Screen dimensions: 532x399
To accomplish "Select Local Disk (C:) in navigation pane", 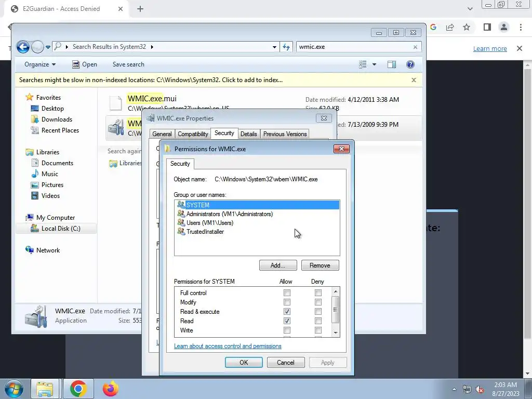I will point(56,229).
